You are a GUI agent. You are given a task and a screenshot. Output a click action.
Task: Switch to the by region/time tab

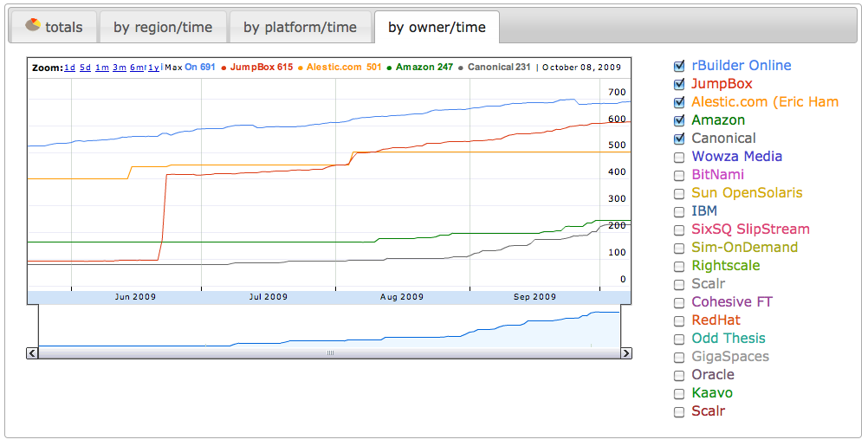(x=163, y=28)
